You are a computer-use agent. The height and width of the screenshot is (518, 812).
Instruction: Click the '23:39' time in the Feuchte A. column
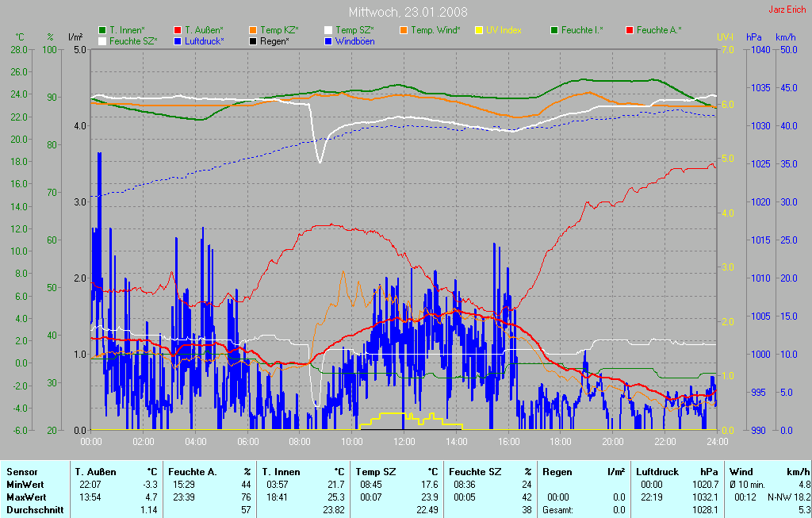(x=184, y=497)
